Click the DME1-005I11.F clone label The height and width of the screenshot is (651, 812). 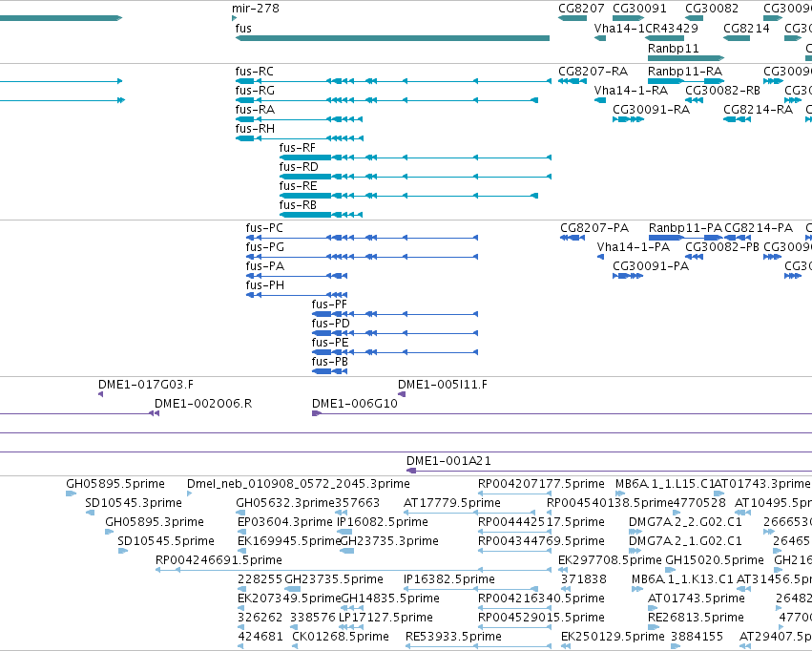pyautogui.click(x=442, y=385)
